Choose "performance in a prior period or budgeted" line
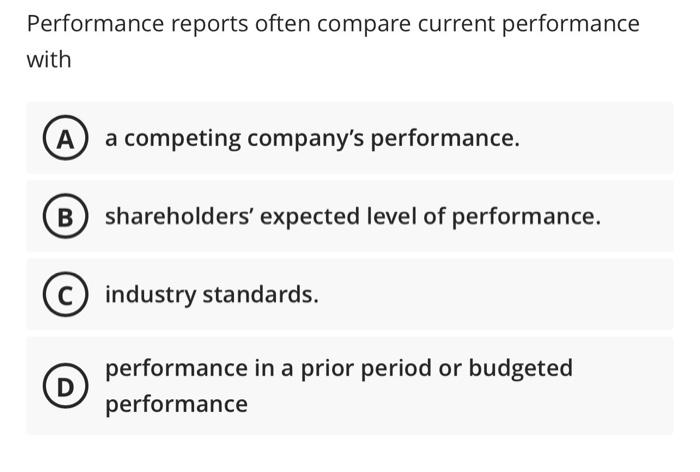 339,369
